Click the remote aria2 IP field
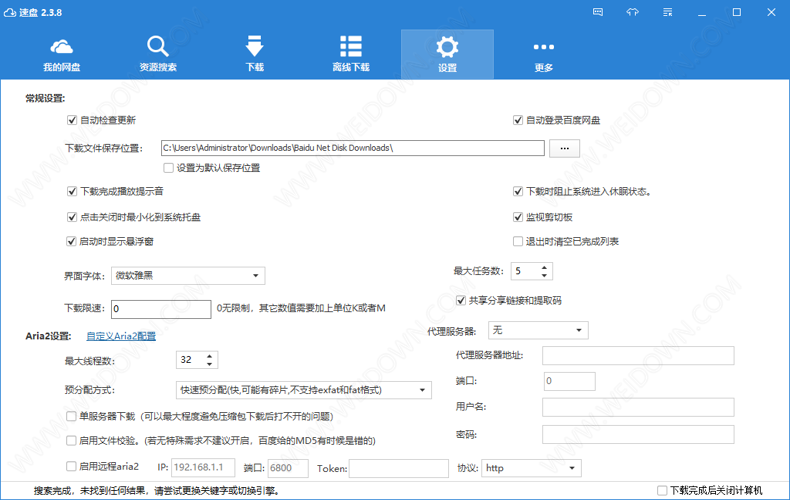 click(x=203, y=468)
